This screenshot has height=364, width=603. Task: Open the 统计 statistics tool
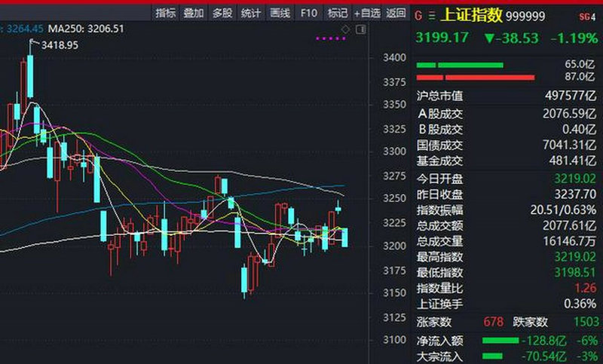(x=251, y=13)
